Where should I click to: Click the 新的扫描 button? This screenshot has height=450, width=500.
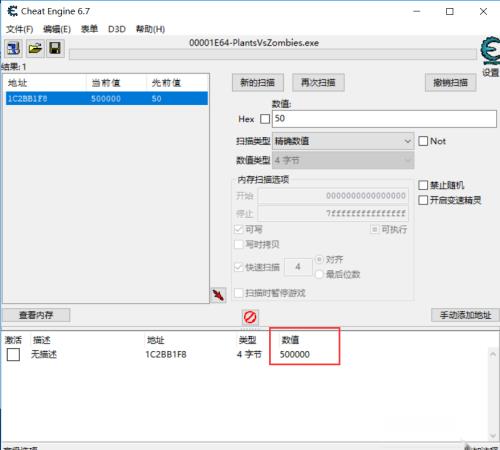coord(258,83)
